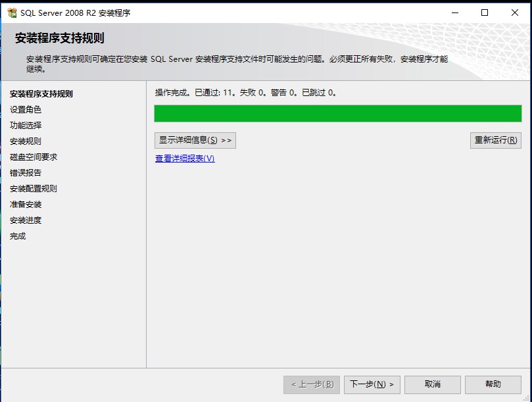Click the page heading 安装程序支持规则
Screen dimensions: 532x402
[x=59, y=38]
